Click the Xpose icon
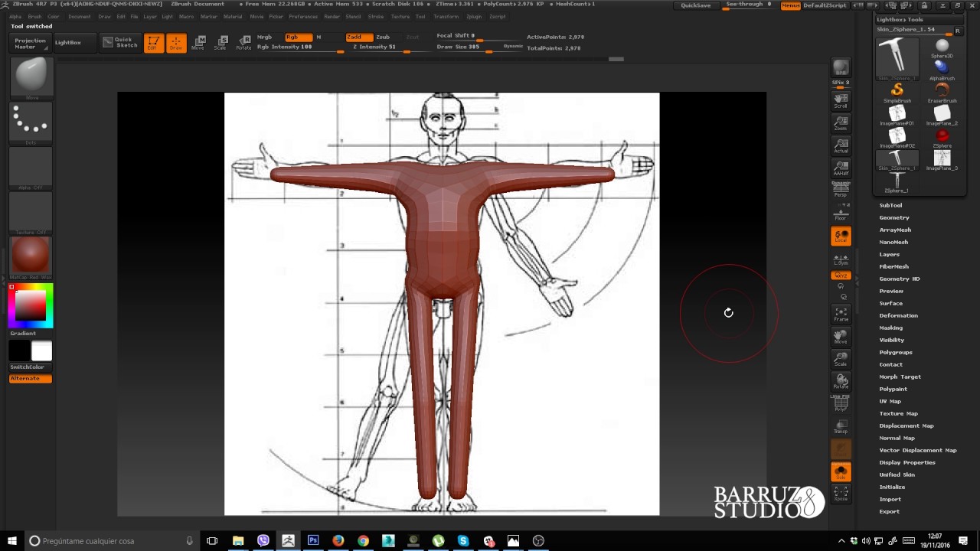Image resolution: width=980 pixels, height=551 pixels. pyautogui.click(x=841, y=494)
